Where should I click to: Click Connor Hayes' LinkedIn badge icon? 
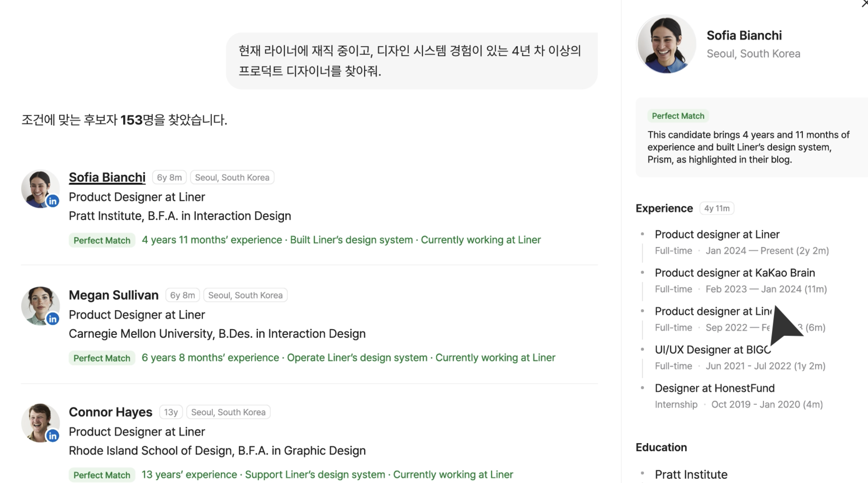(52, 436)
